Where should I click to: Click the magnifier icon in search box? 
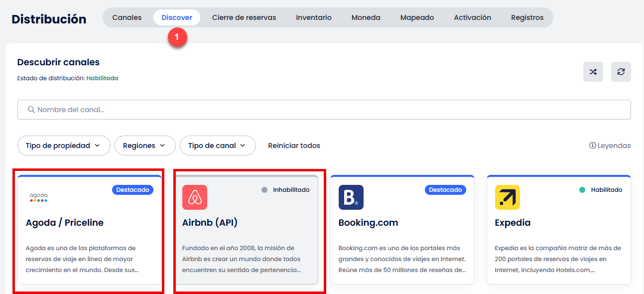pos(31,110)
